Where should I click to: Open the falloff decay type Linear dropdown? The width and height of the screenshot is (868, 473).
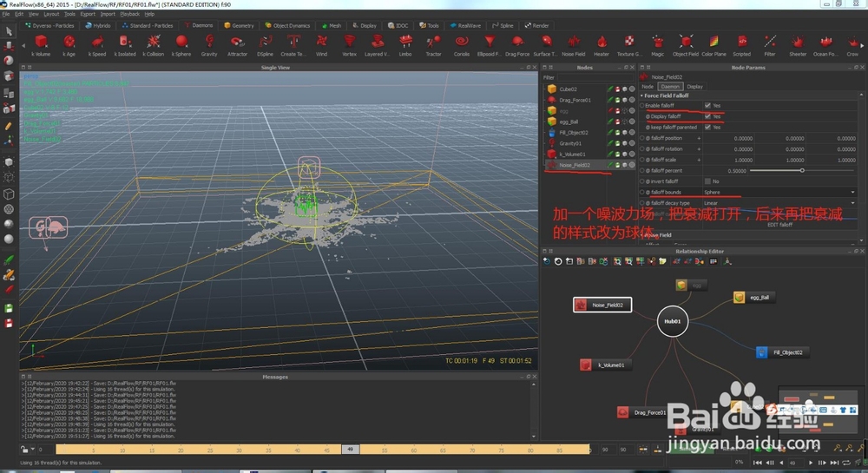(x=779, y=203)
